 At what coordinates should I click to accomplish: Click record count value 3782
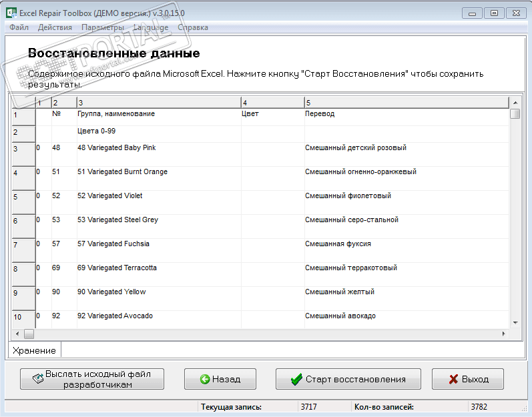tap(479, 406)
